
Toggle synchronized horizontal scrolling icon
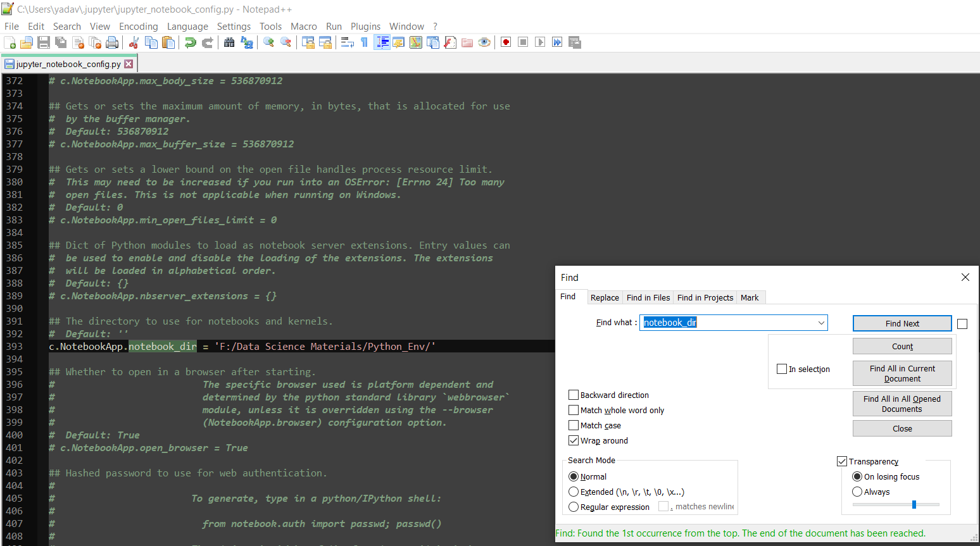pos(325,42)
